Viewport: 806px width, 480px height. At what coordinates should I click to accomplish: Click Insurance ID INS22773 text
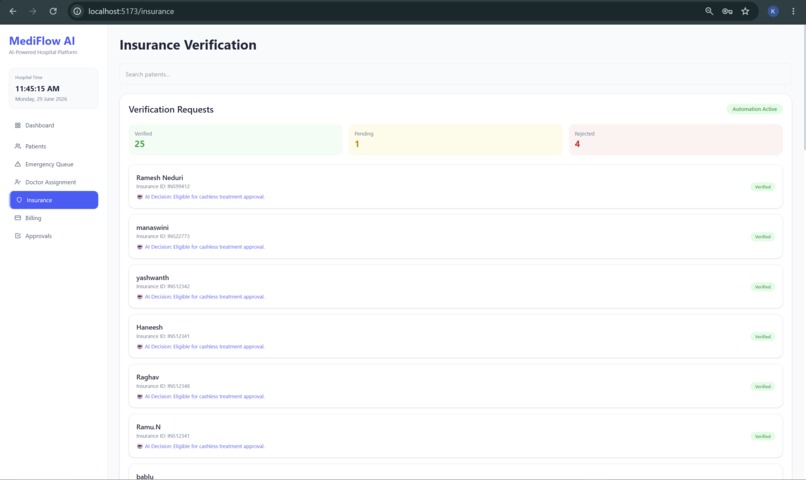coord(163,236)
